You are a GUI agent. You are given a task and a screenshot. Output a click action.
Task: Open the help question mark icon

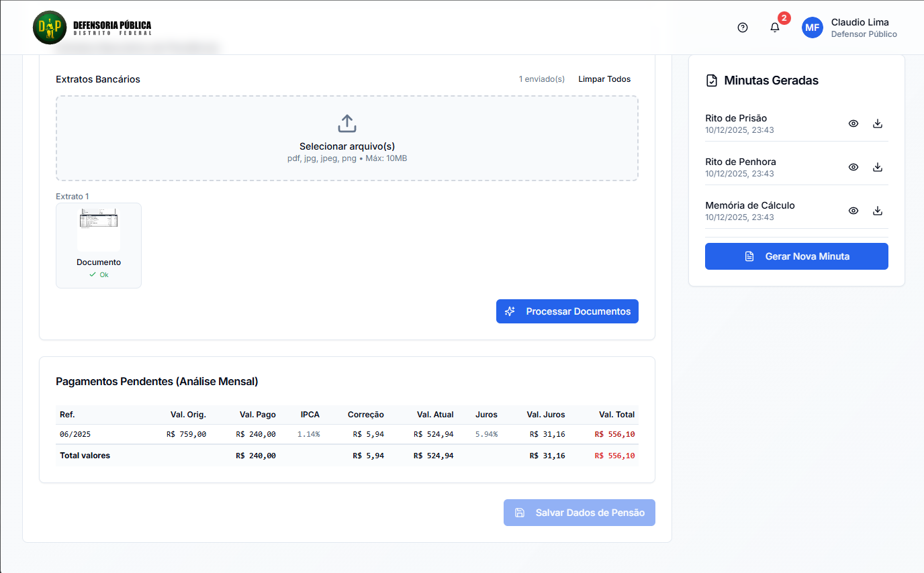(x=742, y=28)
